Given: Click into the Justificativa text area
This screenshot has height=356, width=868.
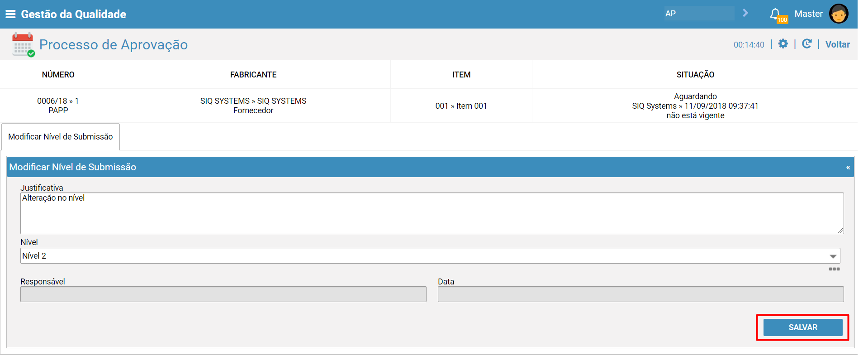Looking at the screenshot, I should pyautogui.click(x=432, y=213).
